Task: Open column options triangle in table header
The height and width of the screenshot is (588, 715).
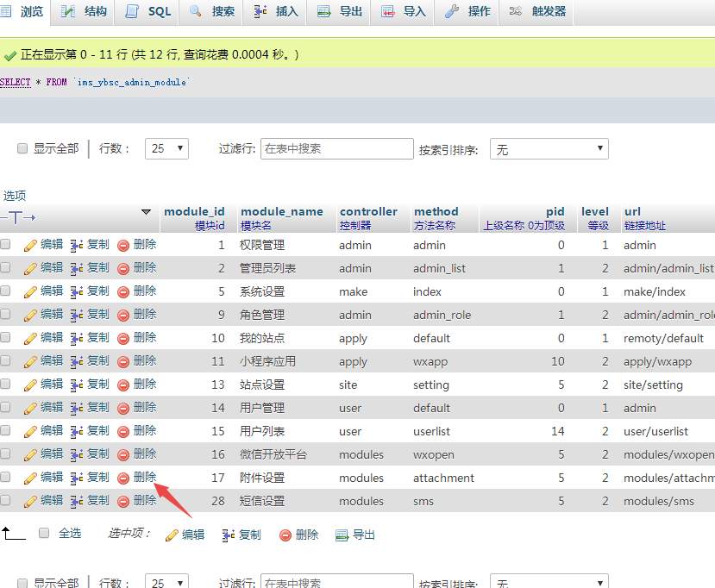Action: 146,212
